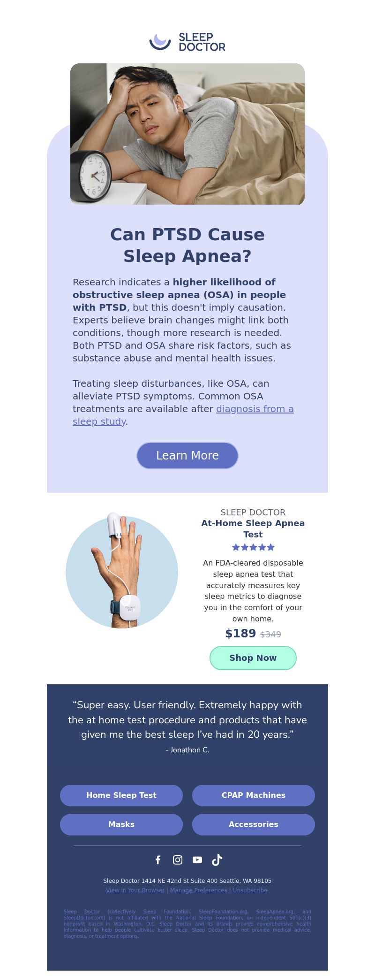Select the Masks category button
The width and height of the screenshot is (375, 980).
tap(121, 824)
